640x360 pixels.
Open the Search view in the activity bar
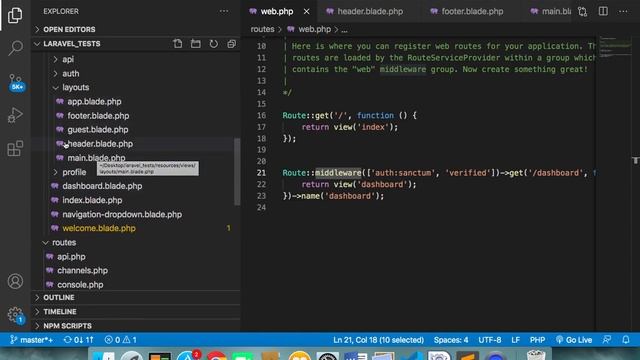point(15,48)
